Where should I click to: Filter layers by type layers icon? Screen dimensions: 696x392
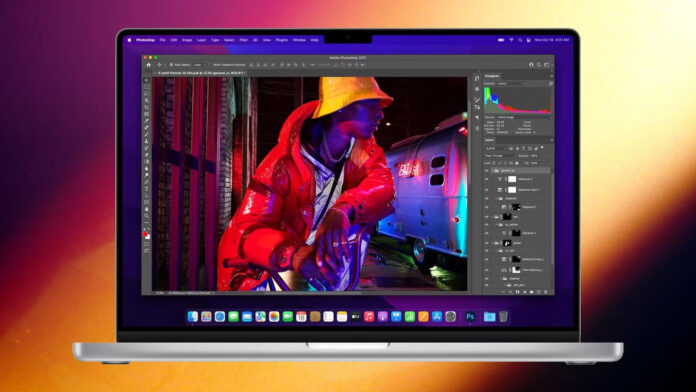524,148
